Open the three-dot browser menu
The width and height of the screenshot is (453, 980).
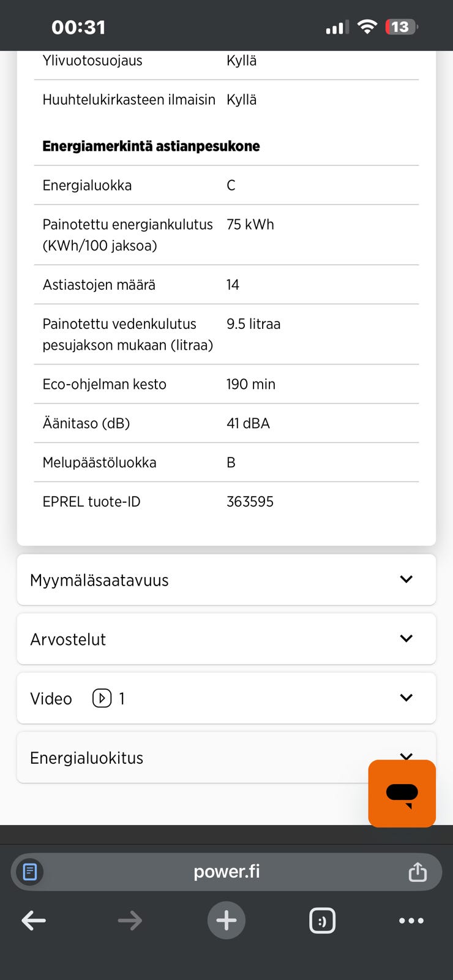(411, 920)
